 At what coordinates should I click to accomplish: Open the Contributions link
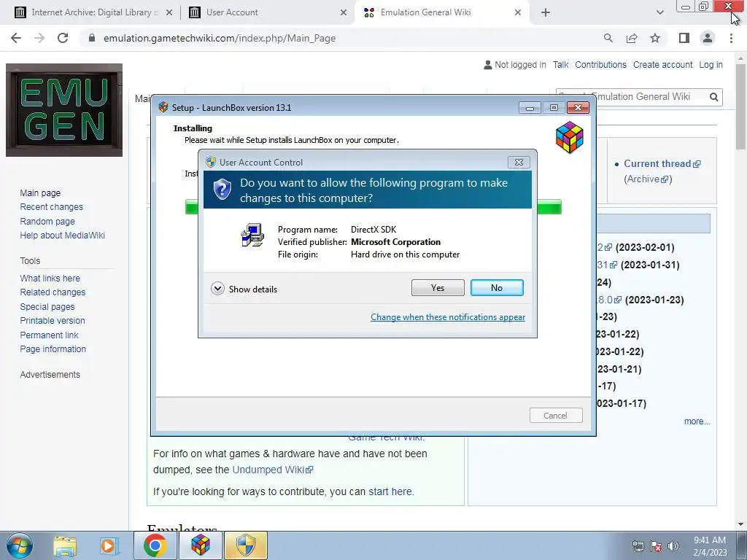[x=600, y=65]
